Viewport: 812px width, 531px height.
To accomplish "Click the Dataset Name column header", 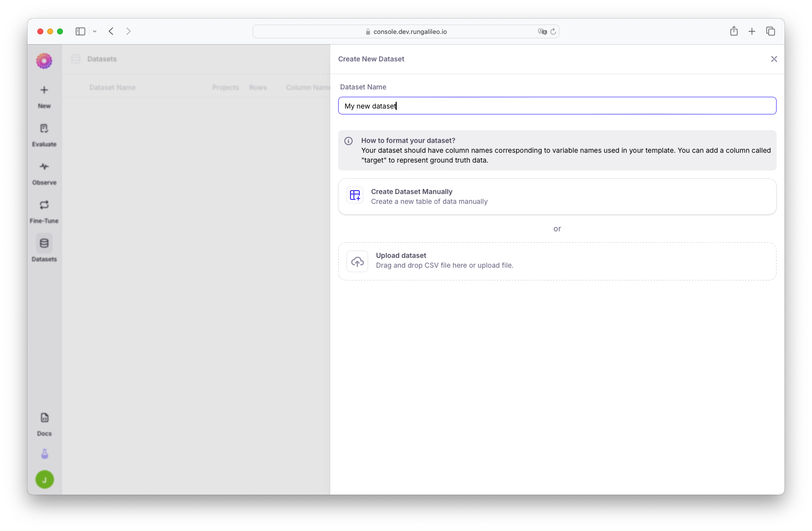I will pos(113,87).
